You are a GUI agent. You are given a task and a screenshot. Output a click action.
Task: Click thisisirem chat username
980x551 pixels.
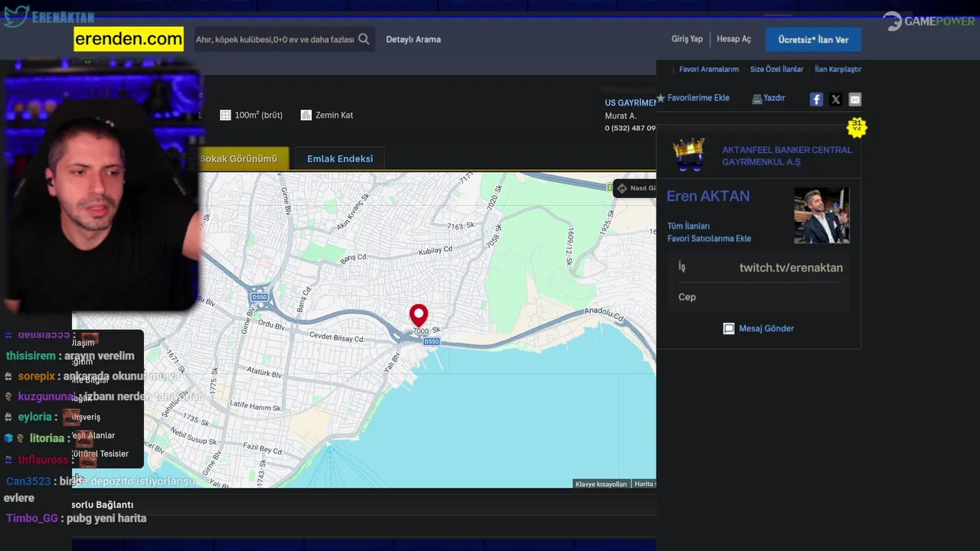pos(31,356)
